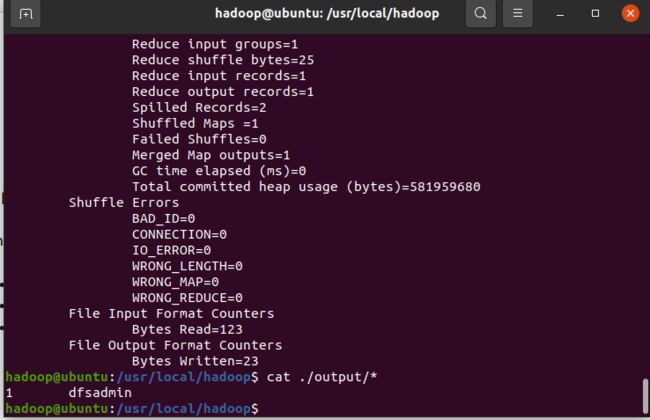Open the terminal hamburger menu

coord(517,14)
